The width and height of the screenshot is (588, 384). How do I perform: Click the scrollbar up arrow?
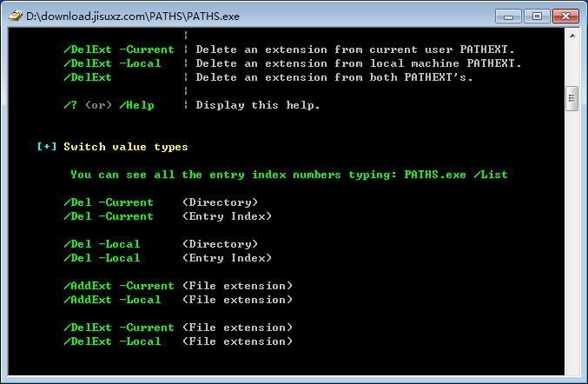(x=572, y=36)
